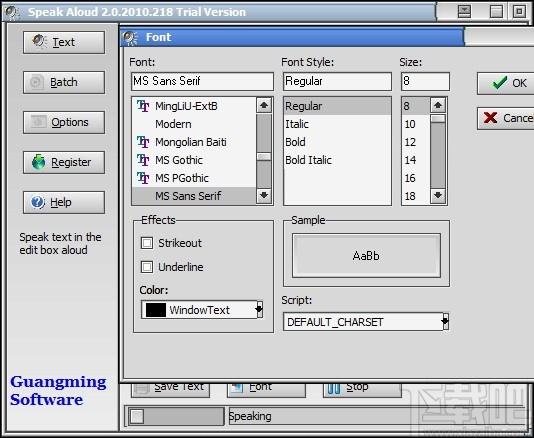
Task: Click the red X Cancel icon
Action: [x=490, y=118]
